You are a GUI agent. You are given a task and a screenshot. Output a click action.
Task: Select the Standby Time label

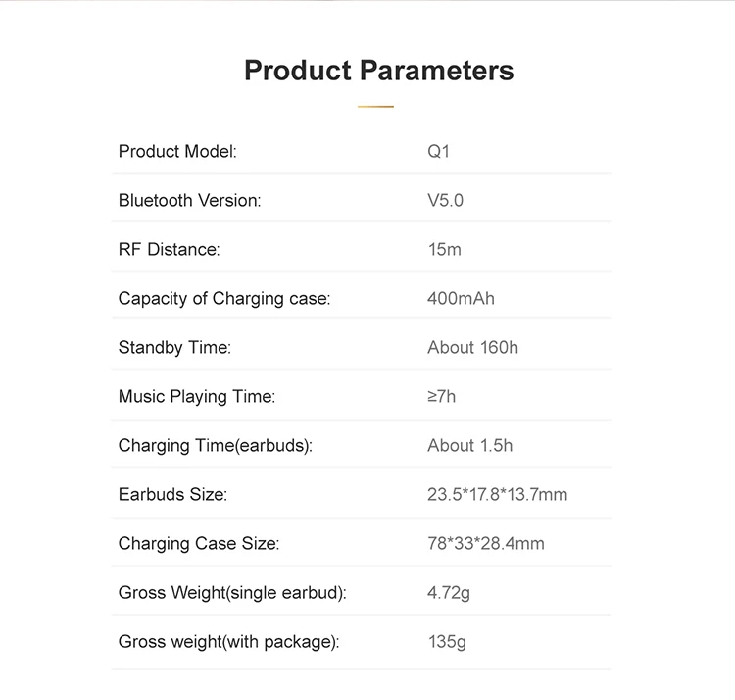174,347
